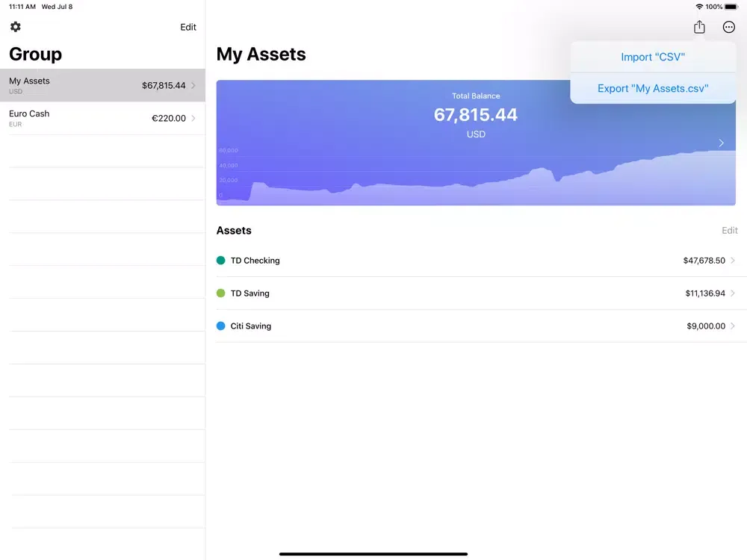Open TD Saving details chevron

pos(733,293)
